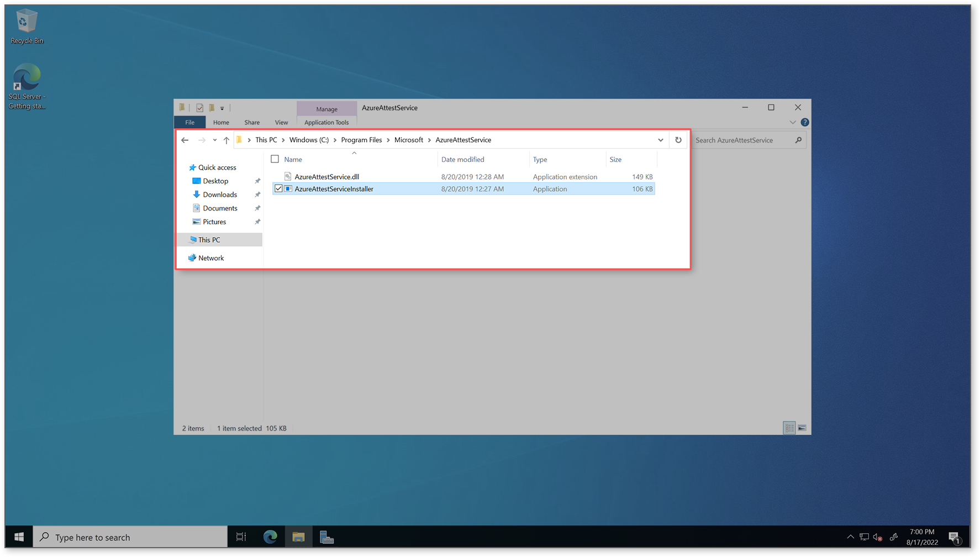This screenshot has height=557, width=980.
Task: Go up one folder level arrow
Action: coord(226,140)
